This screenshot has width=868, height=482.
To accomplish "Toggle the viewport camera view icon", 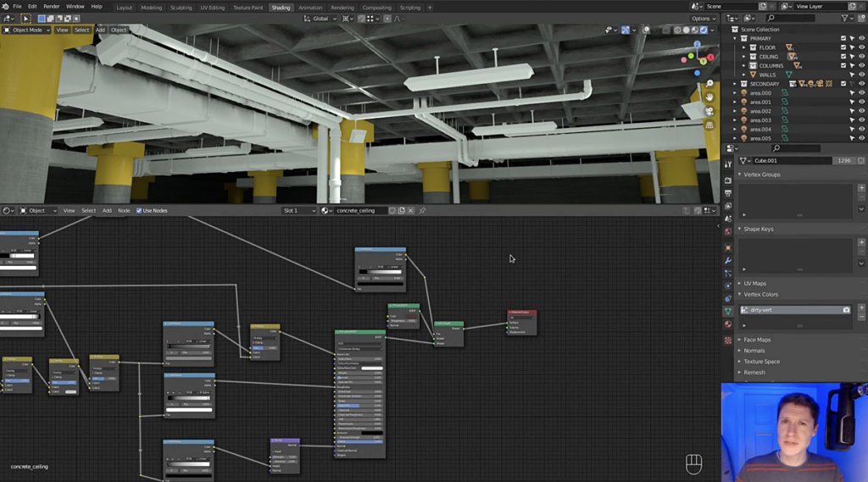I will pyautogui.click(x=709, y=111).
